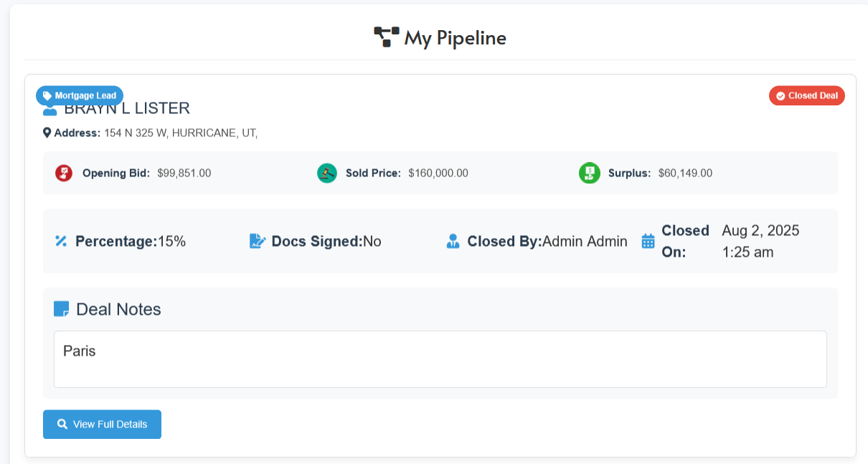Click the sticky note icon beside Deal Notes
The width and height of the screenshot is (868, 464).
tap(62, 309)
